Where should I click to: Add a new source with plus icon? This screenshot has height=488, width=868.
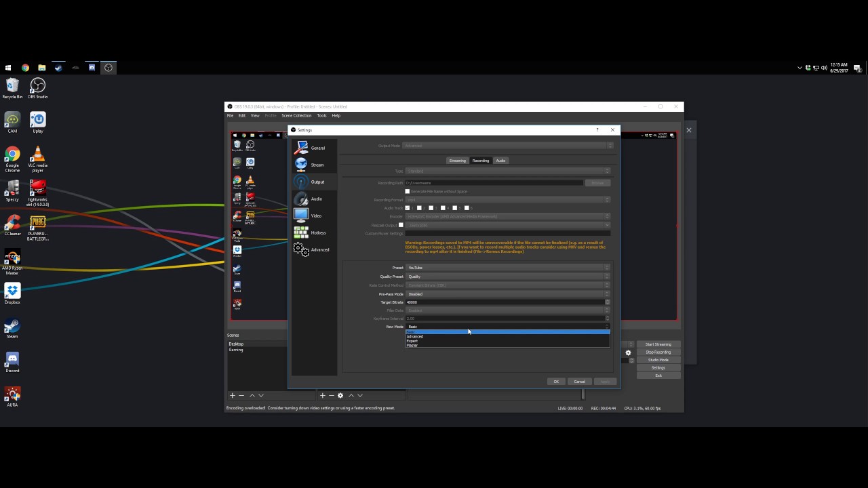click(x=323, y=395)
